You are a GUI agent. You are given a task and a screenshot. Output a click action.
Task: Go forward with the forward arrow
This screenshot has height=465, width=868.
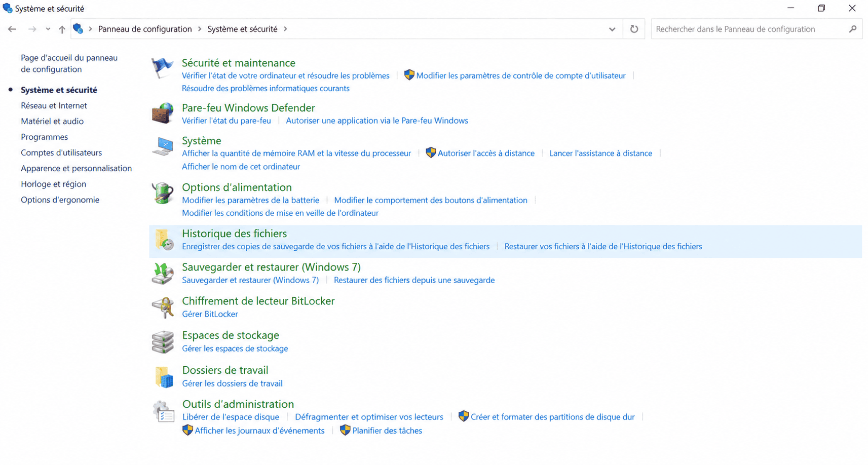32,29
